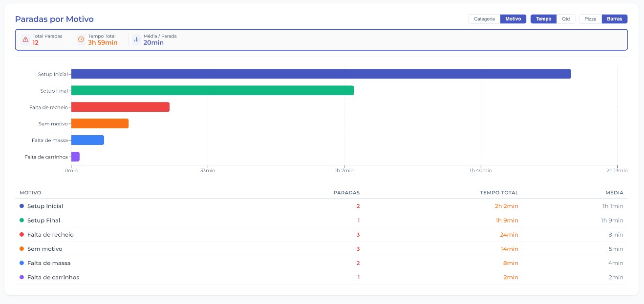This screenshot has width=644, height=304.
Task: Click the 33min axis tick label
Action: [x=208, y=171]
